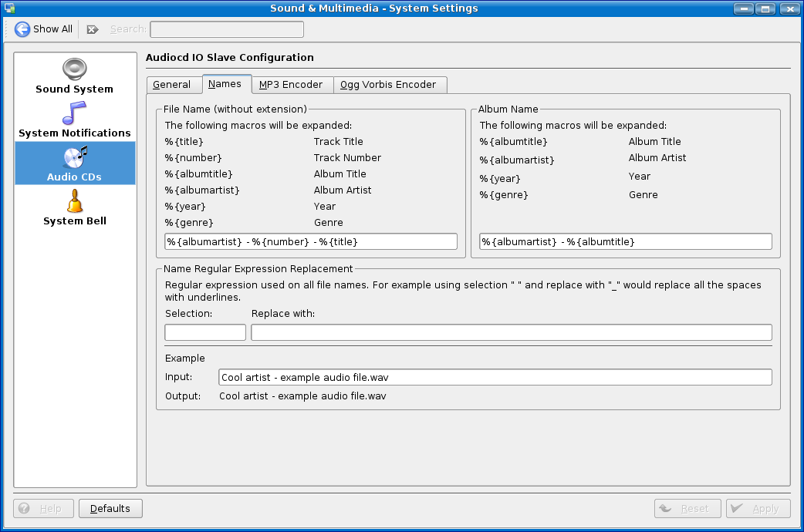Click the Help button
804x532 pixels.
[x=44, y=509]
